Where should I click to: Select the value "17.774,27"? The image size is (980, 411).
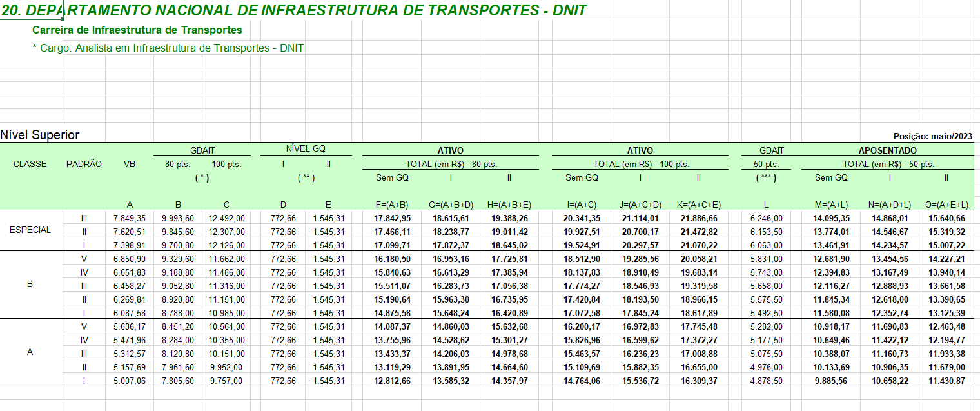tap(582, 286)
